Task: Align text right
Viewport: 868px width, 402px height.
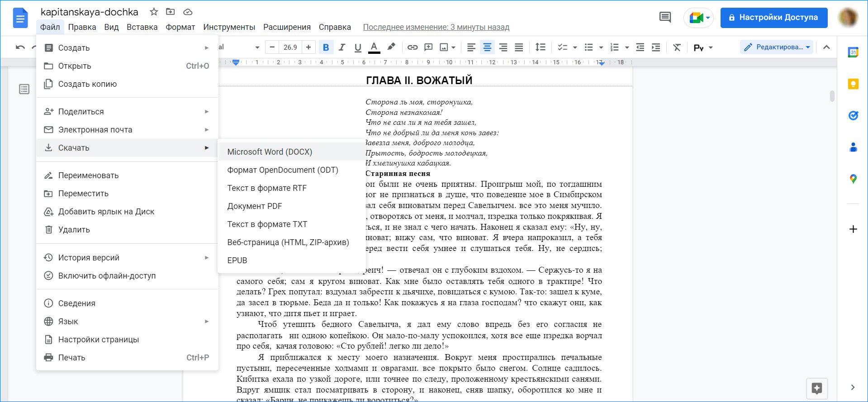Action: click(503, 47)
